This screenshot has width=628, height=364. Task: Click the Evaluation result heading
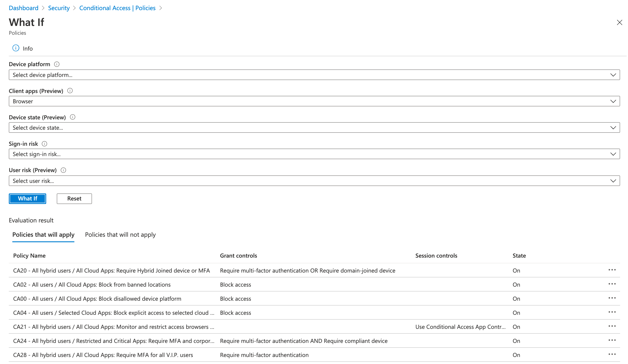(31, 220)
